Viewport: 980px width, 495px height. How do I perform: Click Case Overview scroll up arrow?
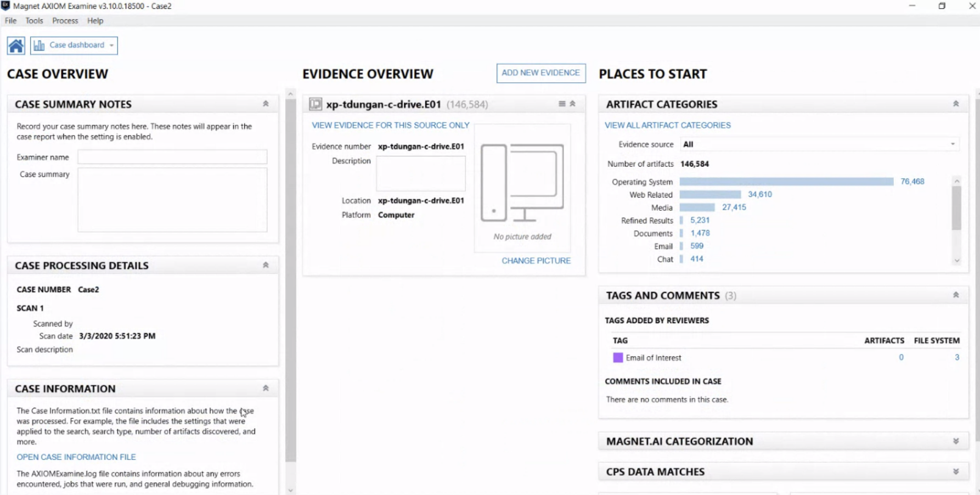point(291,94)
